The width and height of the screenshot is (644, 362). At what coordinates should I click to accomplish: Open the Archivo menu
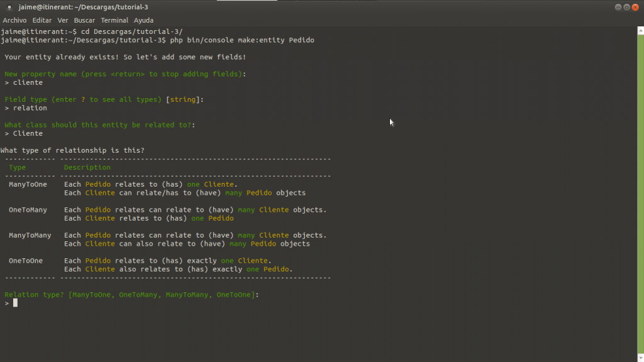(14, 20)
